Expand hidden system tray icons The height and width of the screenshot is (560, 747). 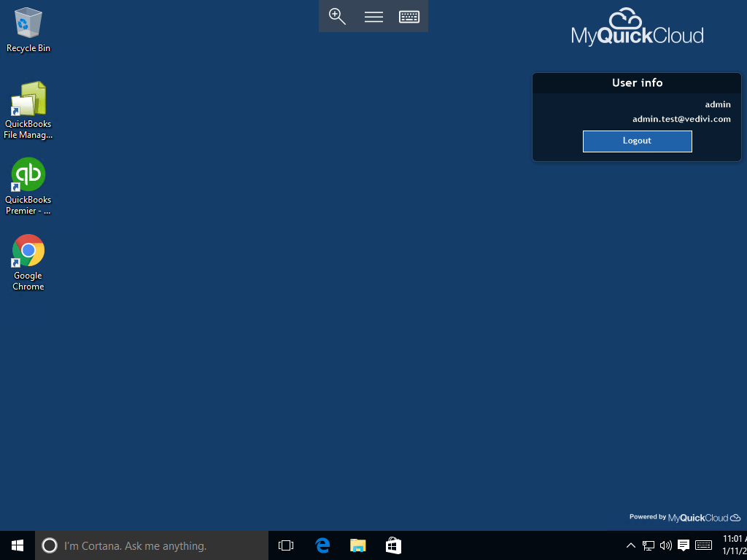point(630,545)
